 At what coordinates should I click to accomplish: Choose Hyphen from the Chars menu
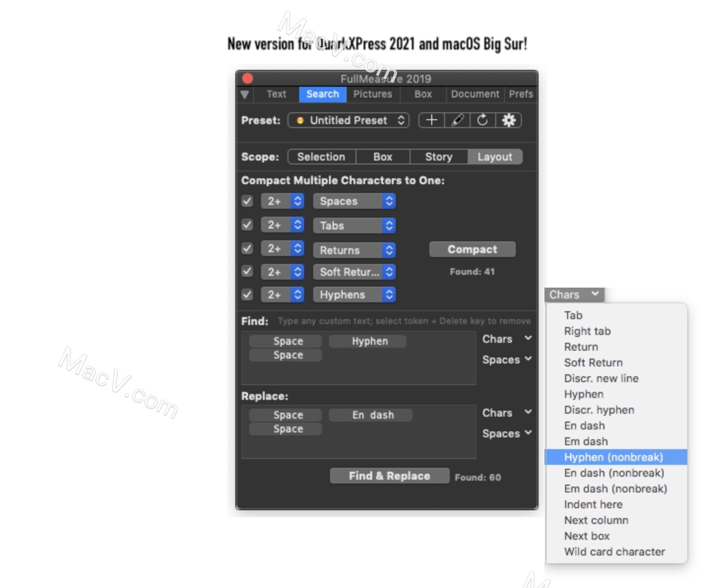pyautogui.click(x=616, y=394)
